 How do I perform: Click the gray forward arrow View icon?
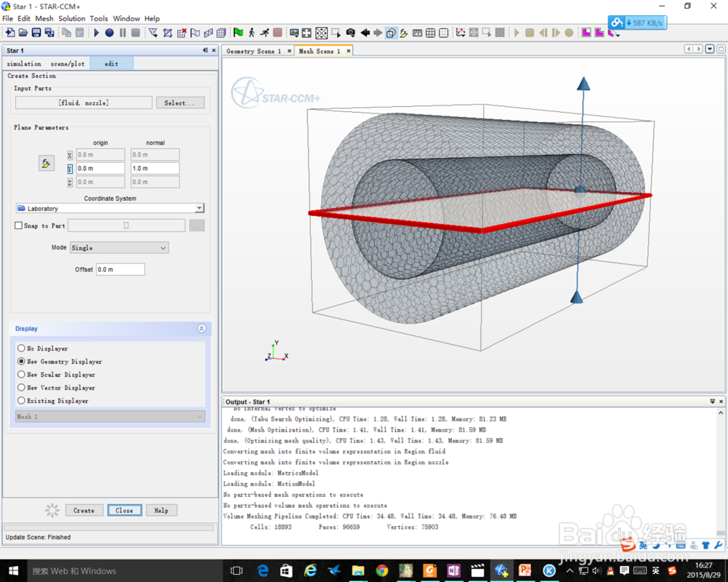[378, 33]
